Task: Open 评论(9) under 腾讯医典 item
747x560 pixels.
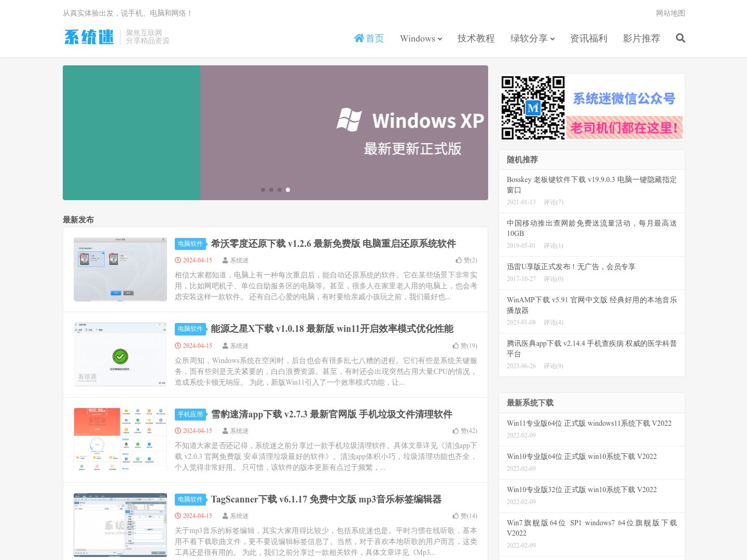Action: tap(554, 366)
